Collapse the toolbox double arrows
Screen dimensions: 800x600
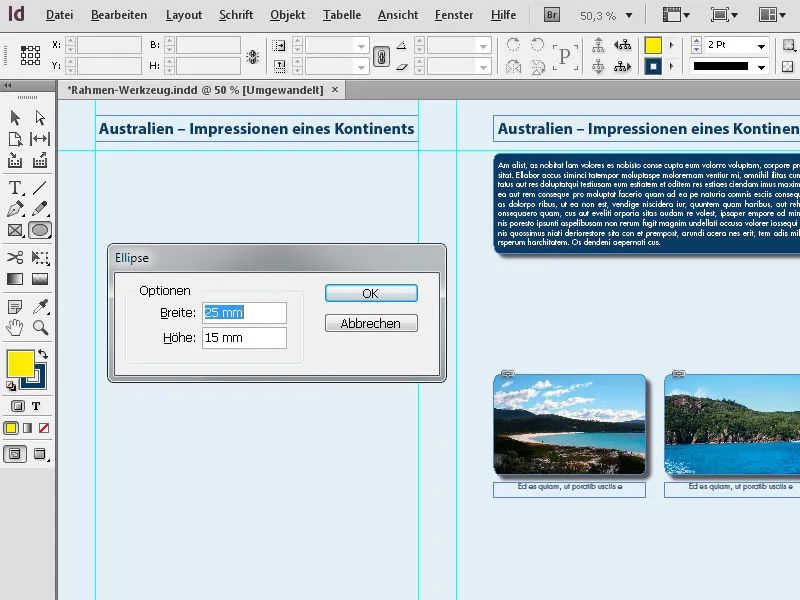8,86
